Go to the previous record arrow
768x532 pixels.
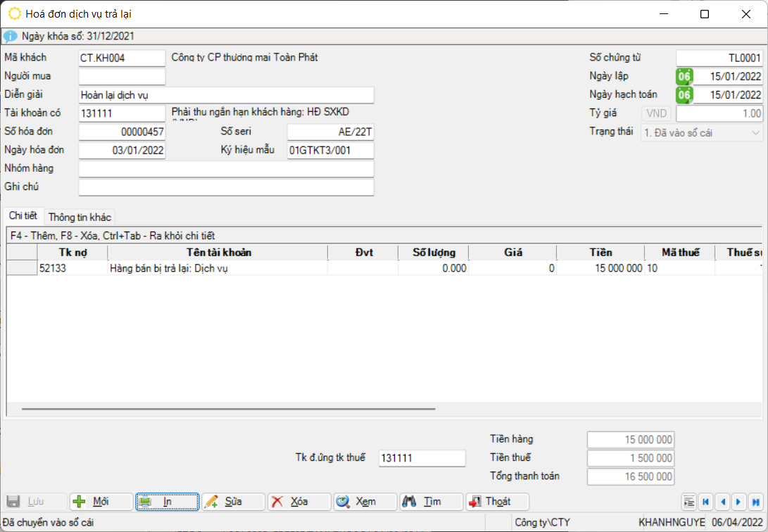tap(722, 502)
